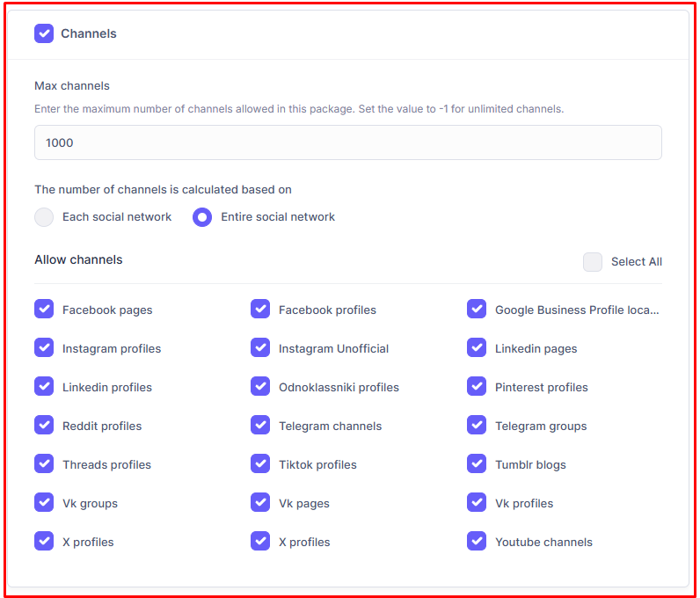700x598 pixels.
Task: Disable Facebook pages channel
Action: (44, 310)
